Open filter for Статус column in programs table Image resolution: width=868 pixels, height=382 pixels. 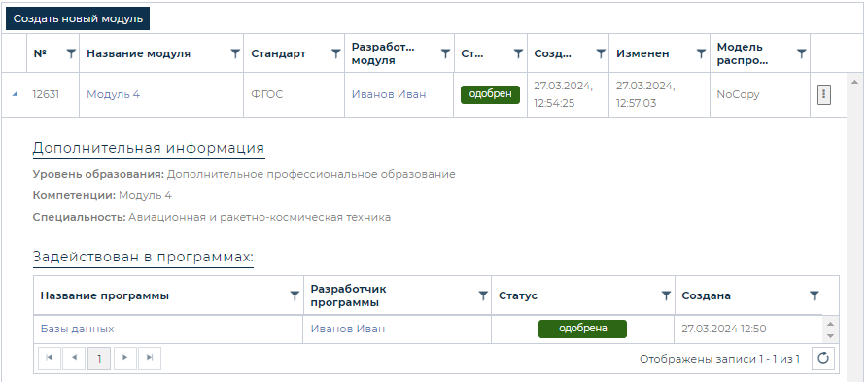(667, 295)
